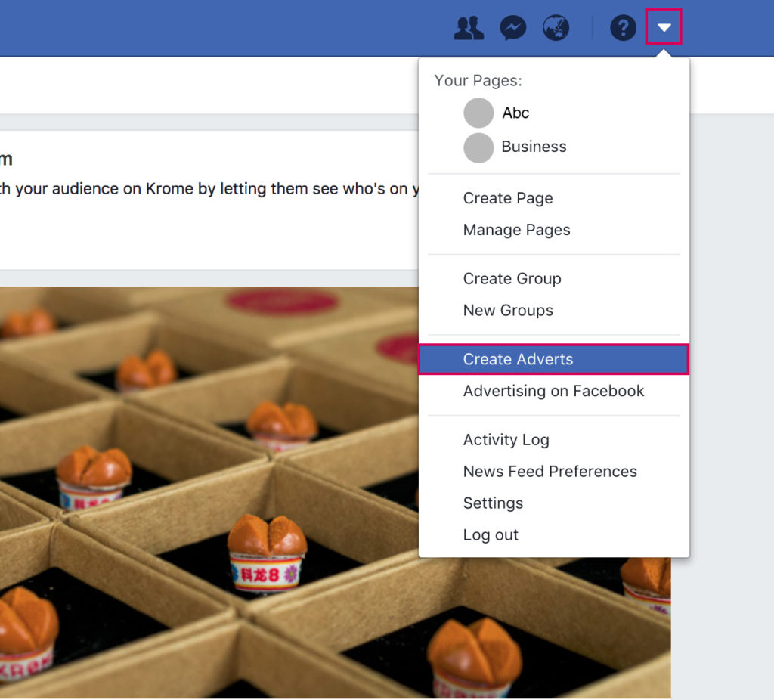Choose Advertising on Facebook
The height and width of the screenshot is (700, 774).
553,391
